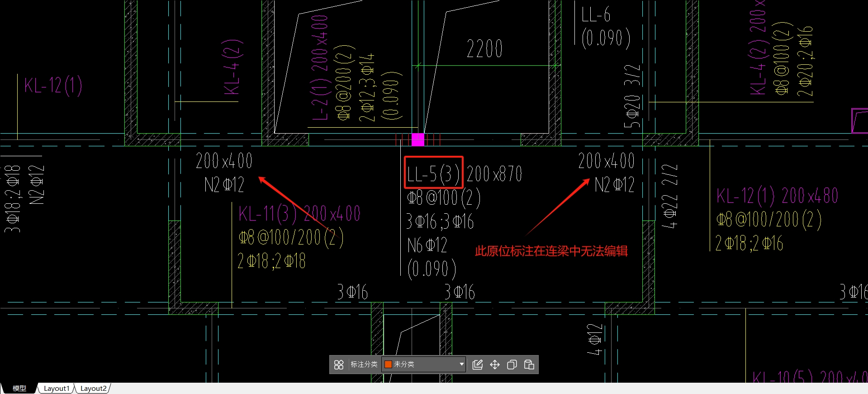Viewport: 868px width, 394px height.
Task: Select (0.090) elevation text below N6Φ12
Action: click(x=432, y=269)
